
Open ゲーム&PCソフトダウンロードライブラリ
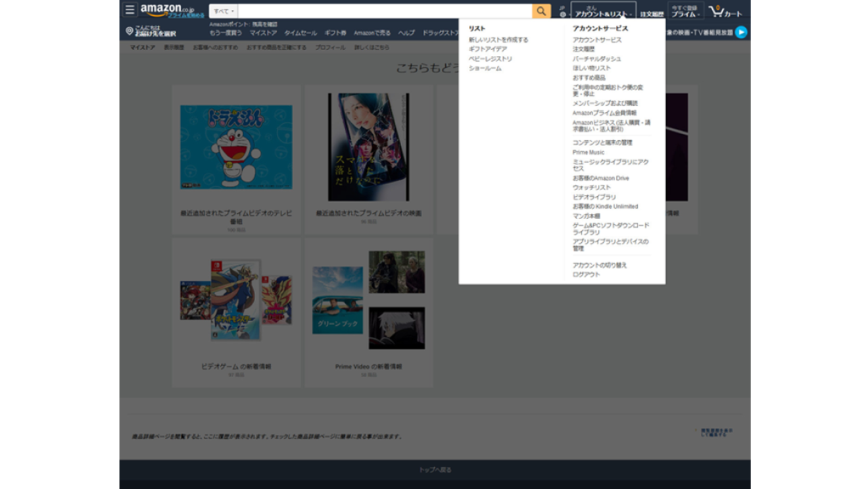[x=611, y=229]
